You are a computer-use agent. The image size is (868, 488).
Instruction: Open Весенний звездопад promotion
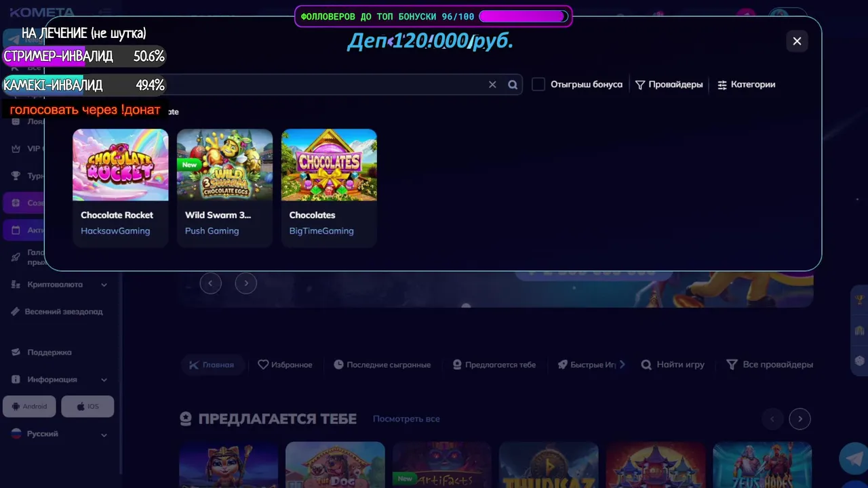point(58,312)
